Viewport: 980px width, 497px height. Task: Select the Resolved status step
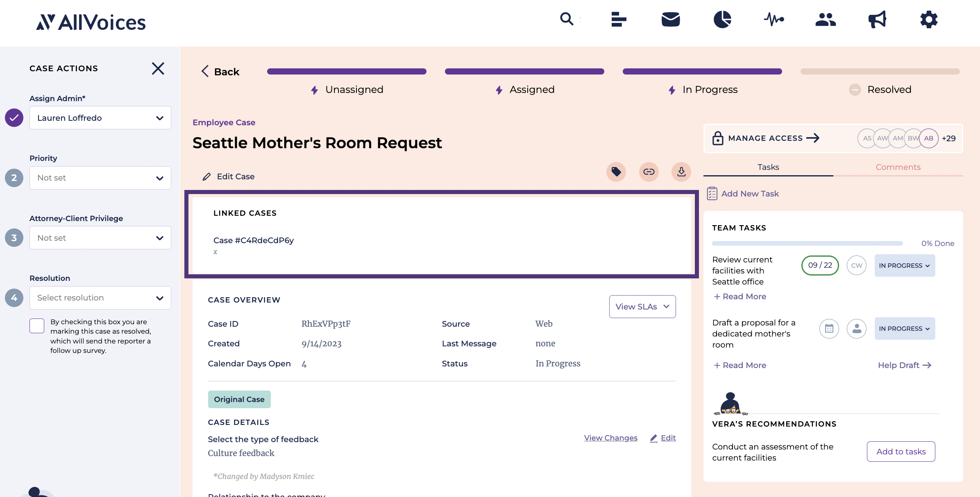(880, 90)
